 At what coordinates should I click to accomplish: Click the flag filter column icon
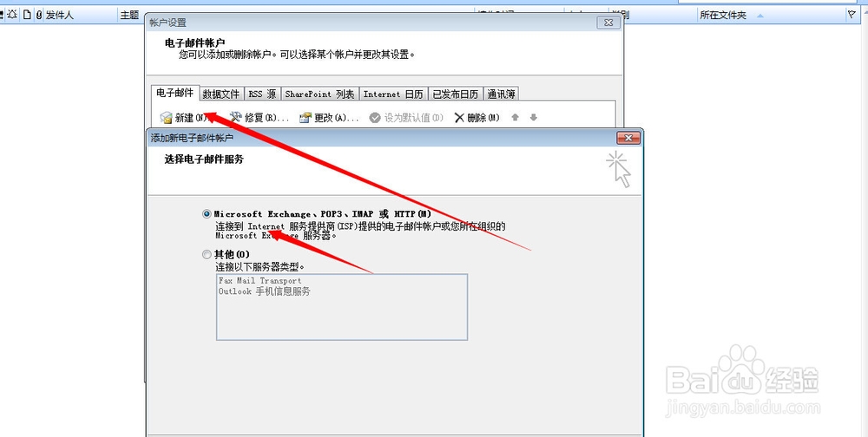tap(852, 15)
